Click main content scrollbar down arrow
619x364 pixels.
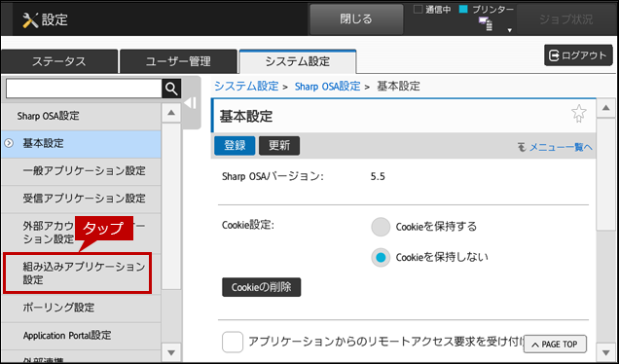click(606, 351)
